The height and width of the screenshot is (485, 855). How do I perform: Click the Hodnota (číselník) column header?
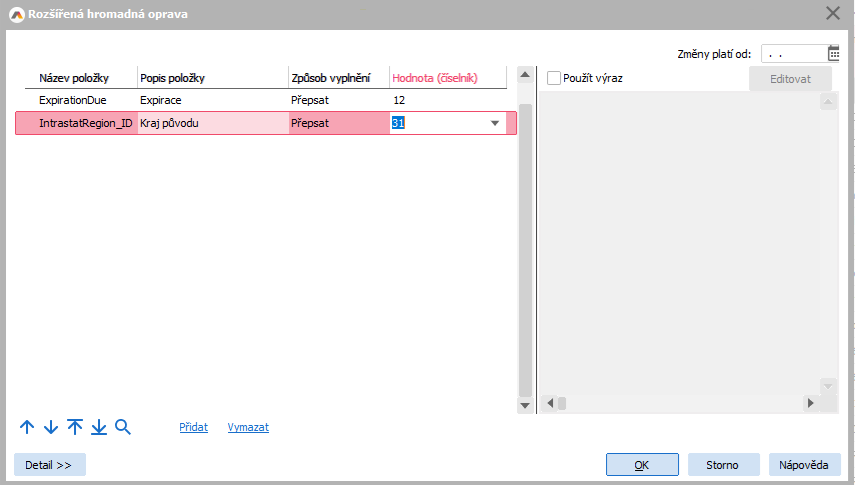pos(435,78)
